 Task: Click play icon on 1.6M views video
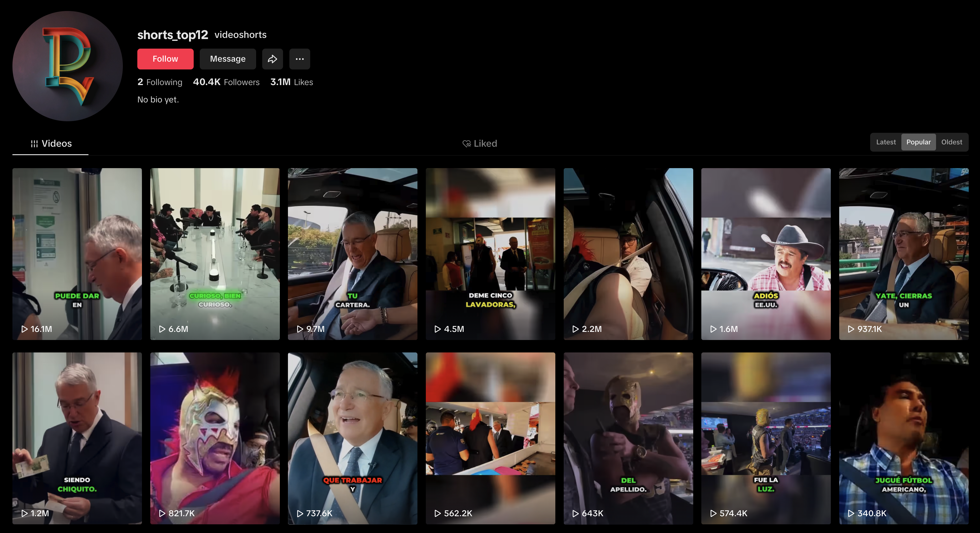click(713, 329)
